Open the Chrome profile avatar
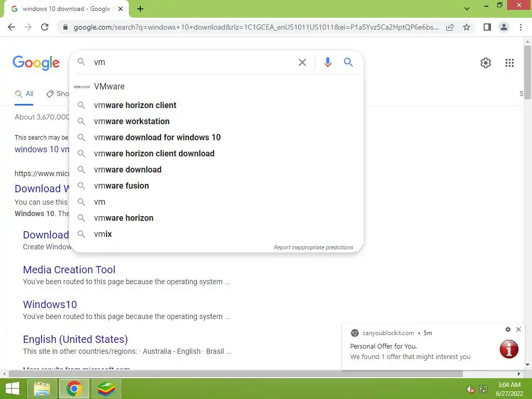Screen dimensions: 532x399 tap(504, 27)
